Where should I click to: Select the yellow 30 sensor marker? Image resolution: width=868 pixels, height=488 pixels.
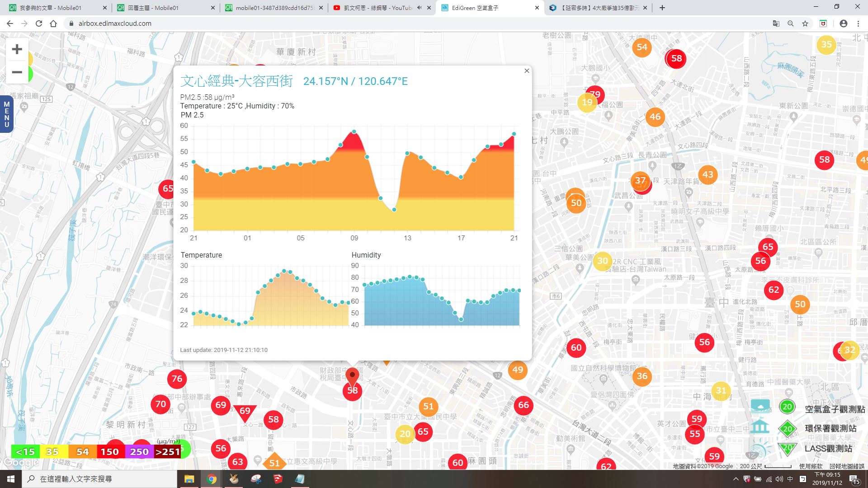(x=602, y=261)
